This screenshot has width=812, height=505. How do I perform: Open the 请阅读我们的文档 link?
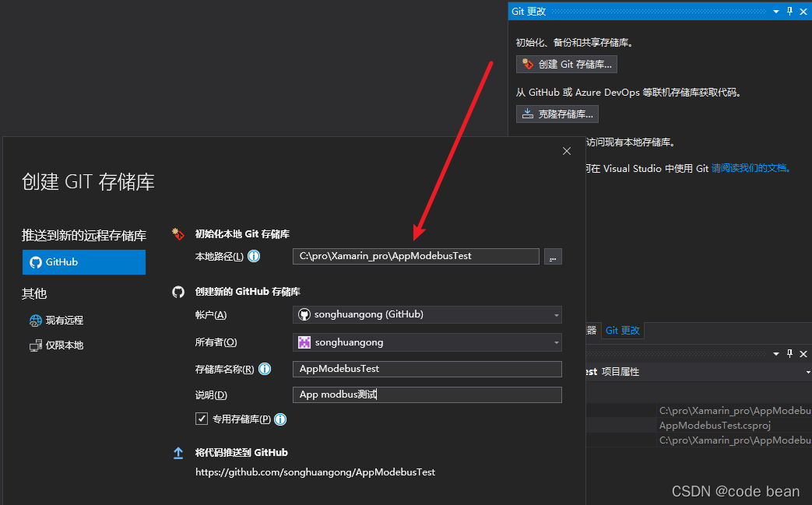point(752,168)
